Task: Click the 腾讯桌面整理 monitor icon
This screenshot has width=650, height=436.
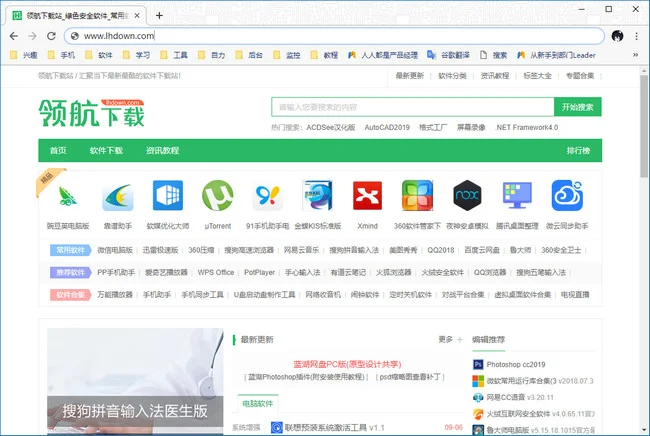Action: click(x=517, y=195)
